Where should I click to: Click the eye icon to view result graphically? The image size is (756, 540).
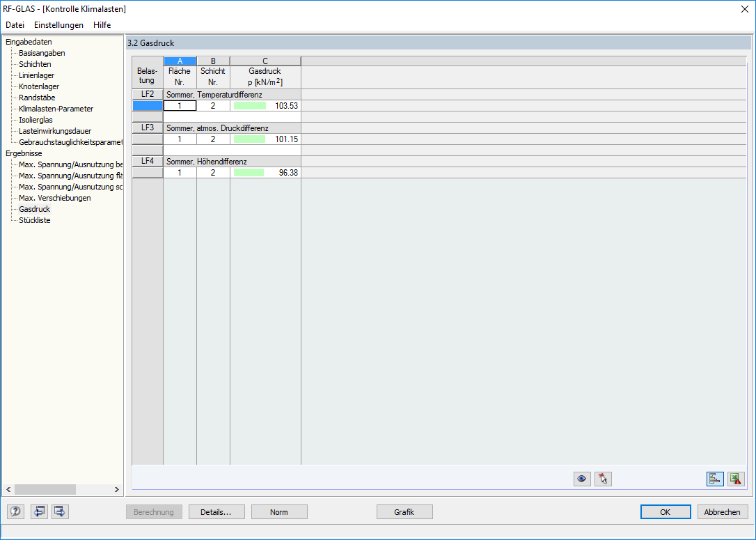[582, 479]
